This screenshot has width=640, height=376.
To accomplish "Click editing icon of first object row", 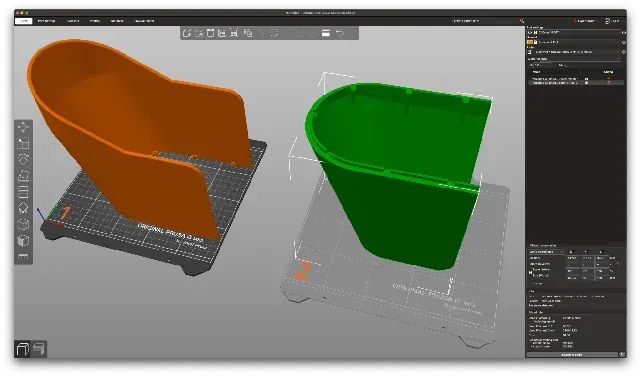I will tap(609, 78).
